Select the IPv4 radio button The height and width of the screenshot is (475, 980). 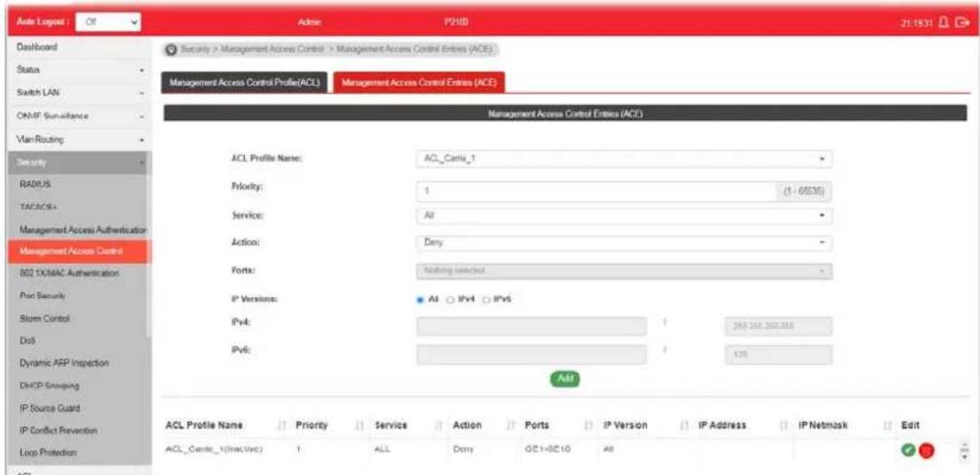point(450,300)
